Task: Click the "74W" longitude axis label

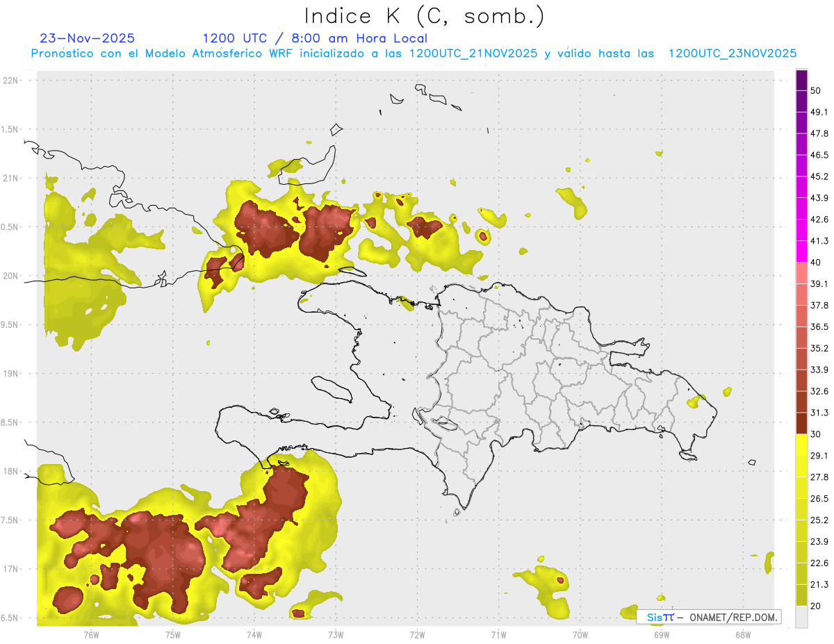Action: click(254, 634)
